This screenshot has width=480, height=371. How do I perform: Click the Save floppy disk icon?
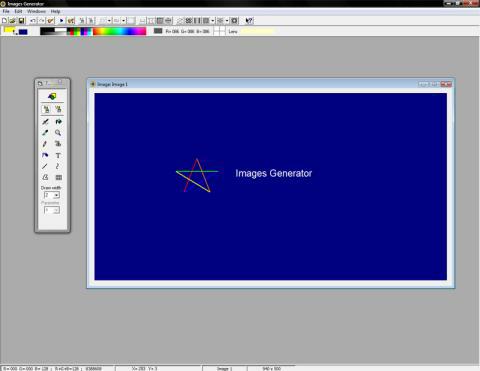(x=21, y=21)
